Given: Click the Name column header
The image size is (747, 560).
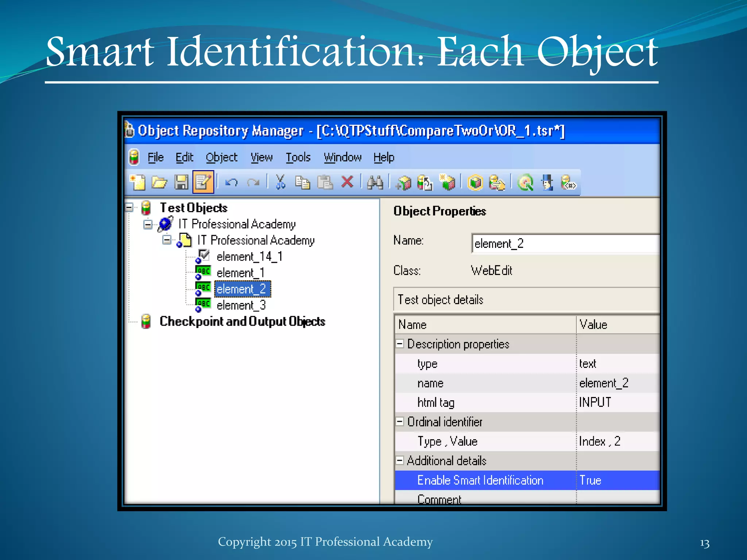Looking at the screenshot, I should 485,324.
